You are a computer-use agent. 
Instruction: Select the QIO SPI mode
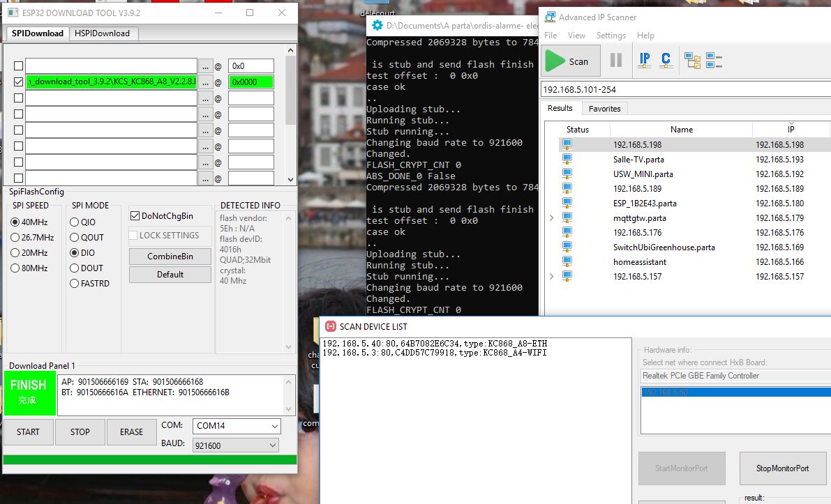coord(75,222)
